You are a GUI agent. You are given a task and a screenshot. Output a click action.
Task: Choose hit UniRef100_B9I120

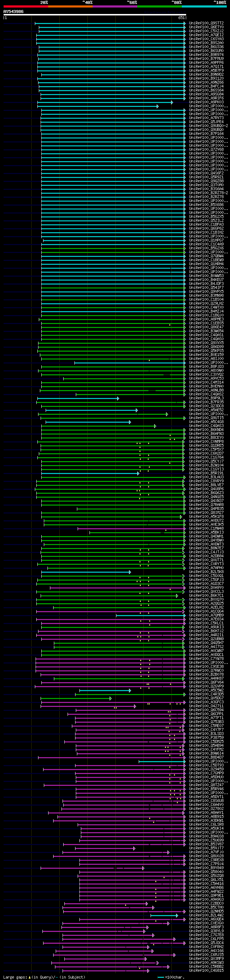tap(206, 78)
